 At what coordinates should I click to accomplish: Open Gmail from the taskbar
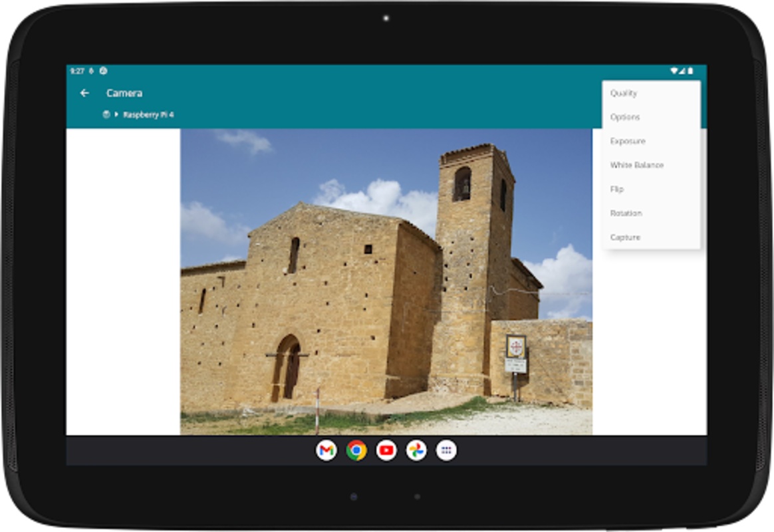[x=326, y=451]
